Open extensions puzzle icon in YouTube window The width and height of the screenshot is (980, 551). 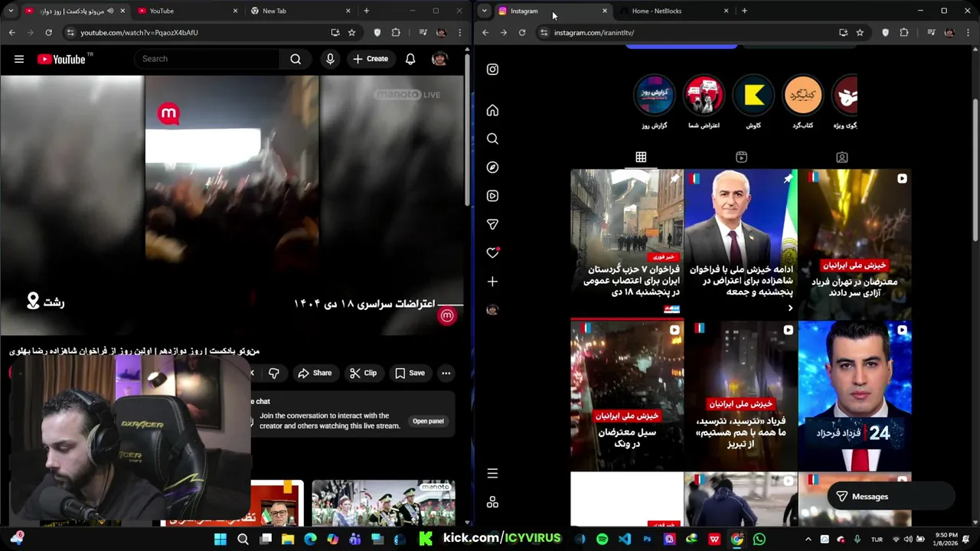click(x=396, y=32)
